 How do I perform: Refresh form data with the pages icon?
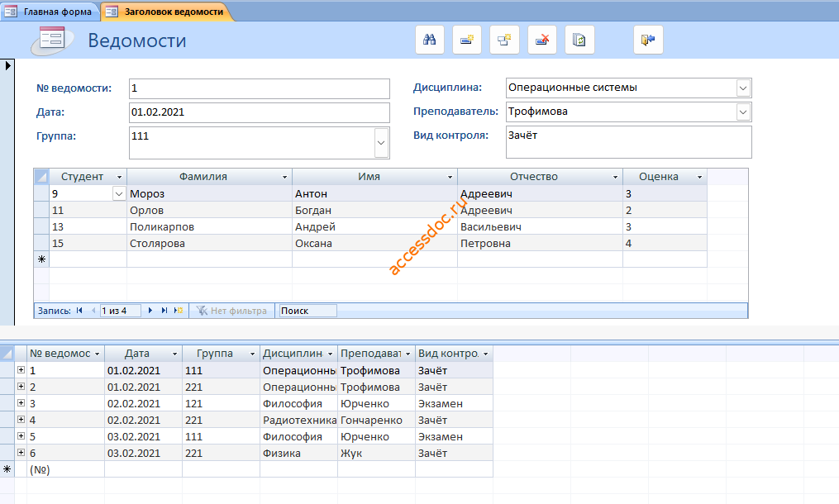tap(579, 40)
